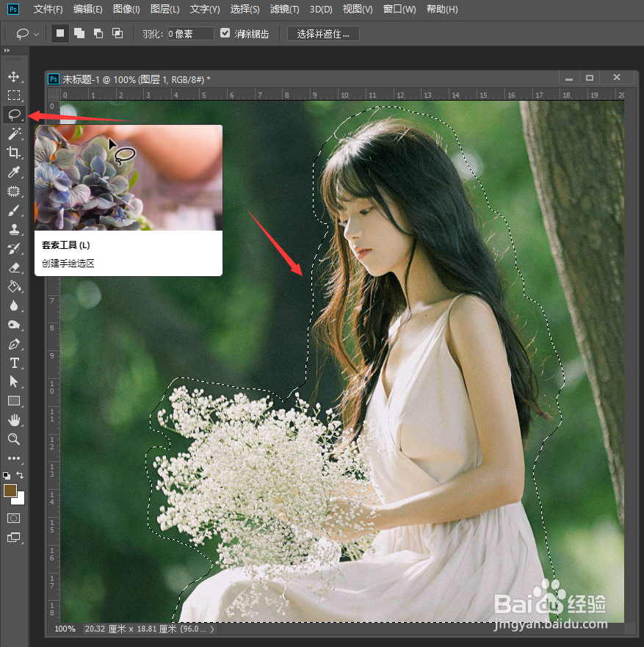644x647 pixels.
Task: Open the 图像(I) menu
Action: [126, 9]
